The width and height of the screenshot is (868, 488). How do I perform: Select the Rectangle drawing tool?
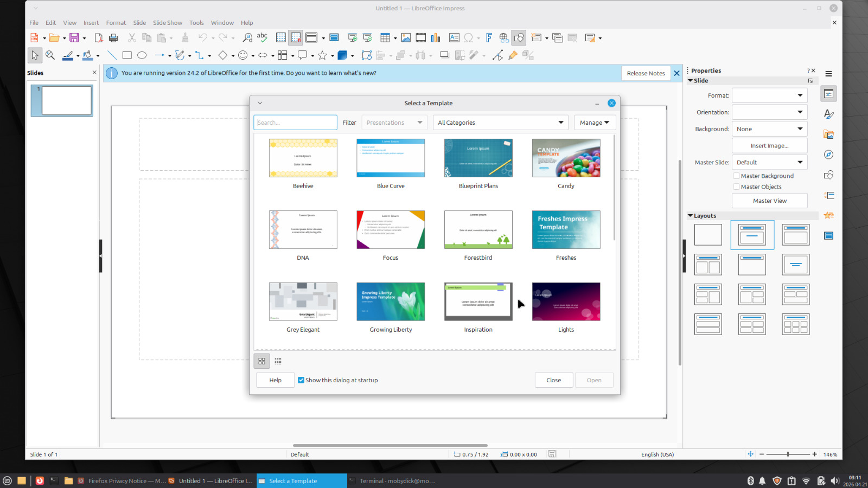(x=127, y=55)
